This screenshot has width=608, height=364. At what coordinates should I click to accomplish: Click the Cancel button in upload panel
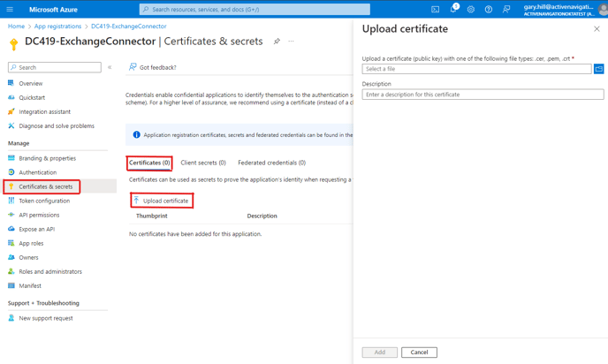[x=419, y=353]
